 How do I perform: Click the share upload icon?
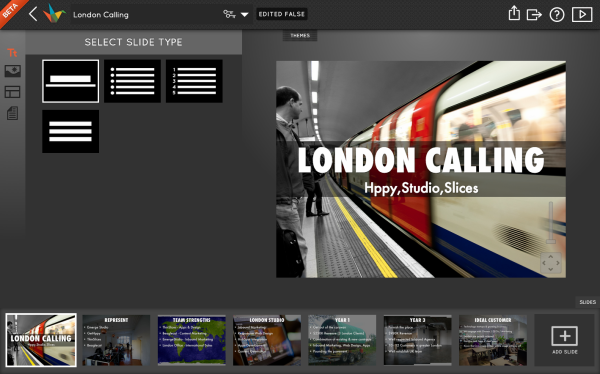[x=514, y=14]
